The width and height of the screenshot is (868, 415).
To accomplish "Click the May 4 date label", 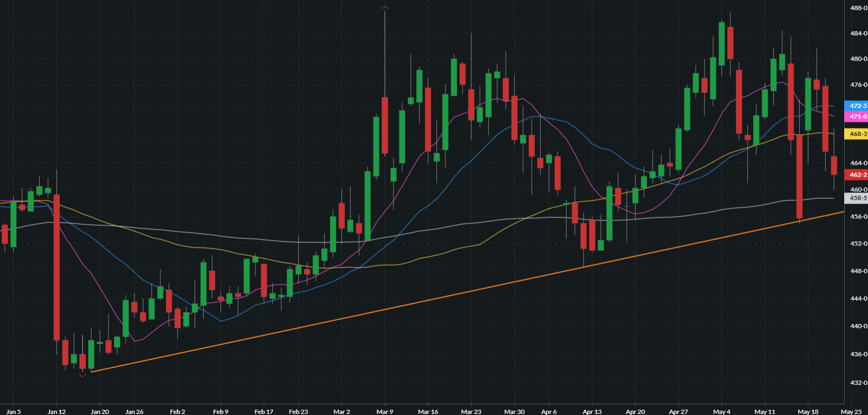I will tap(721, 411).
